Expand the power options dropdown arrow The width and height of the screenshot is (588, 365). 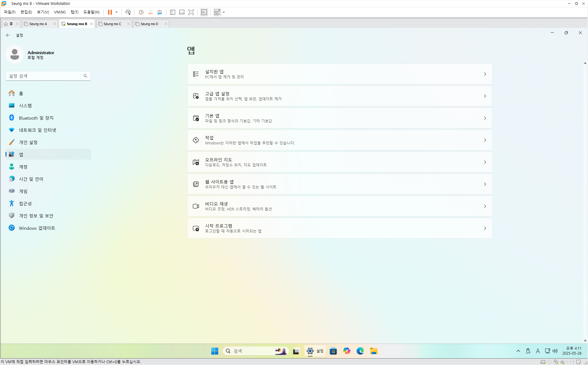click(116, 12)
